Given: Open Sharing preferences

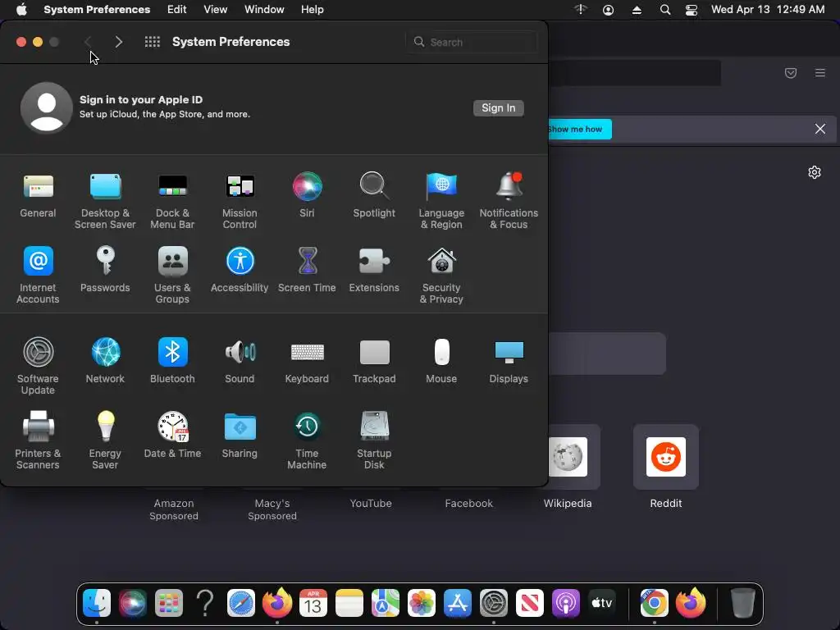Looking at the screenshot, I should click(240, 435).
